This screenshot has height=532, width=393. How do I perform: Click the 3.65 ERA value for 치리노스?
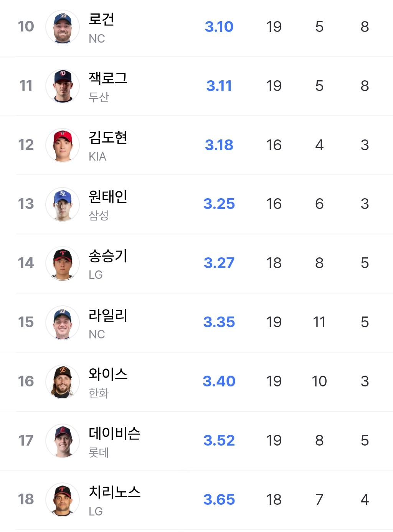[219, 499]
